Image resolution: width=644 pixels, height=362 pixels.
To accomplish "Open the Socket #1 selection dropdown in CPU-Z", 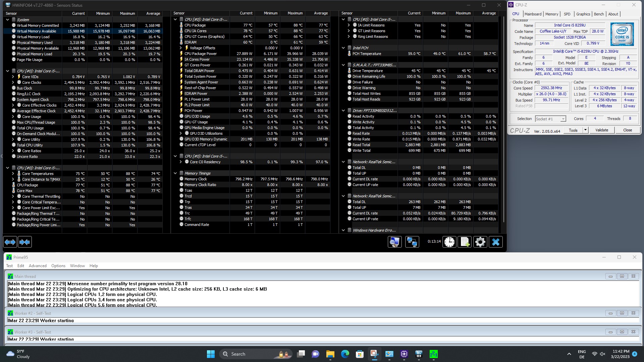I will (563, 119).
